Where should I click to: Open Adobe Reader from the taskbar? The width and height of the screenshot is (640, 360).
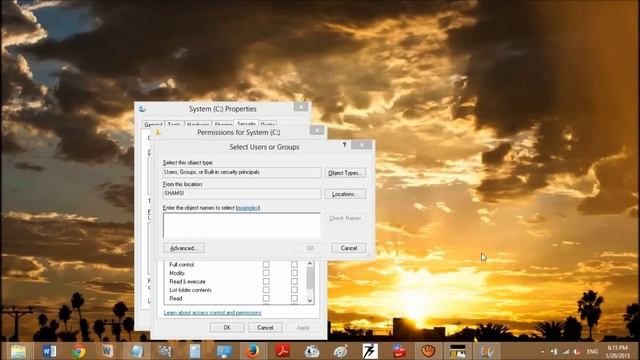[x=282, y=351]
